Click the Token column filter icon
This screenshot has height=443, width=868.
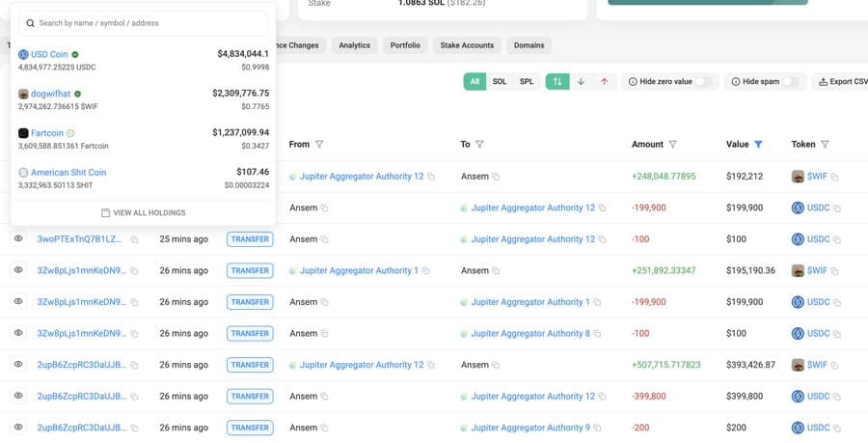[825, 145]
